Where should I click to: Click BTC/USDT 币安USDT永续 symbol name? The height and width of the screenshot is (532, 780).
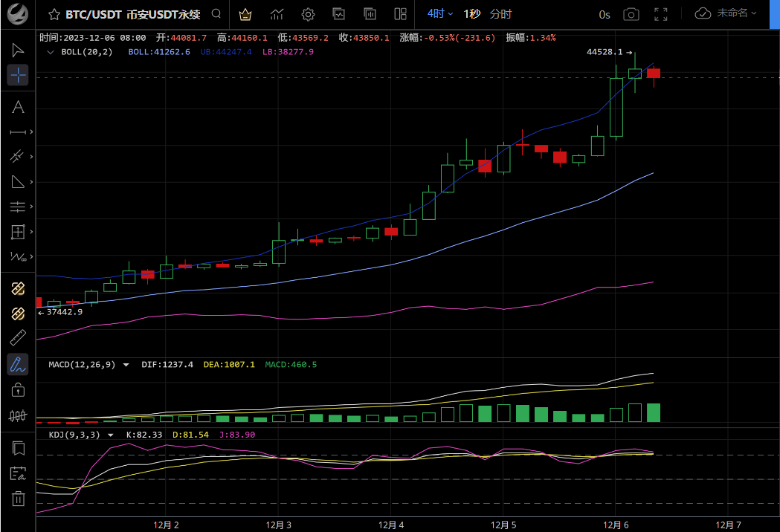click(133, 14)
